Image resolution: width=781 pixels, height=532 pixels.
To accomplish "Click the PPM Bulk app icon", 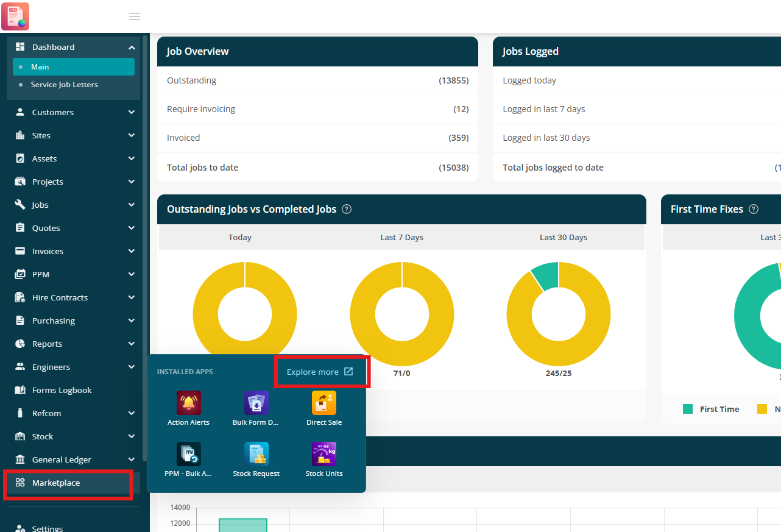I will tap(189, 454).
